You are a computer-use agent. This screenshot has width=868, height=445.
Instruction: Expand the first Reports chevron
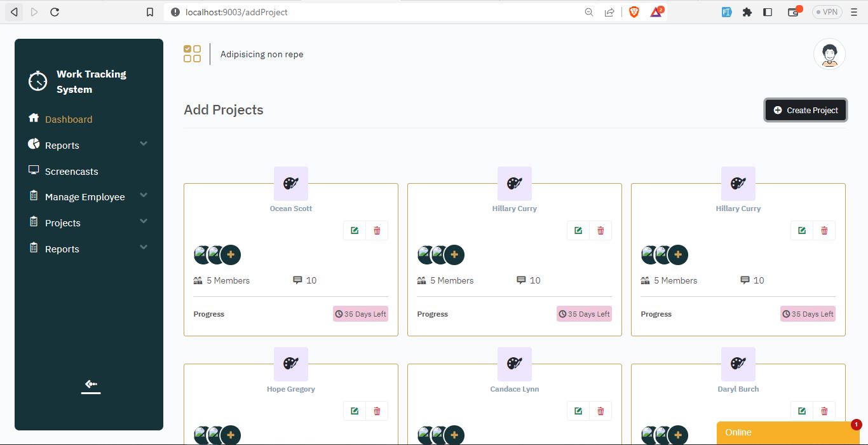[x=144, y=144]
